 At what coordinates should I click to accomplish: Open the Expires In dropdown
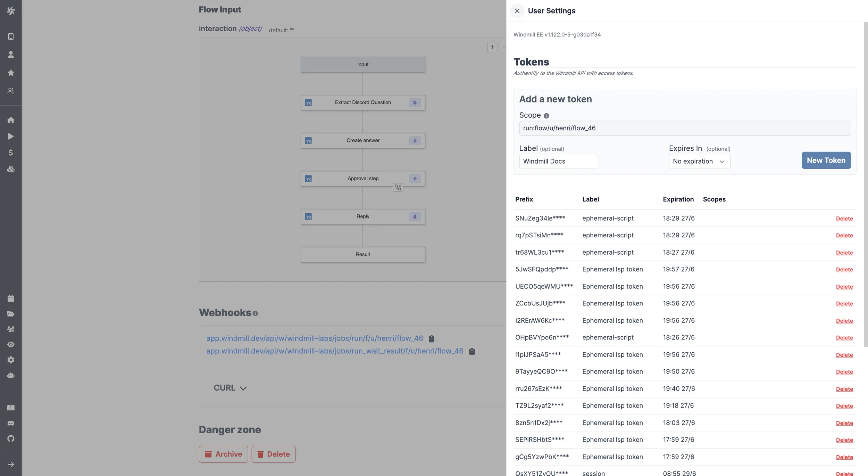point(699,161)
